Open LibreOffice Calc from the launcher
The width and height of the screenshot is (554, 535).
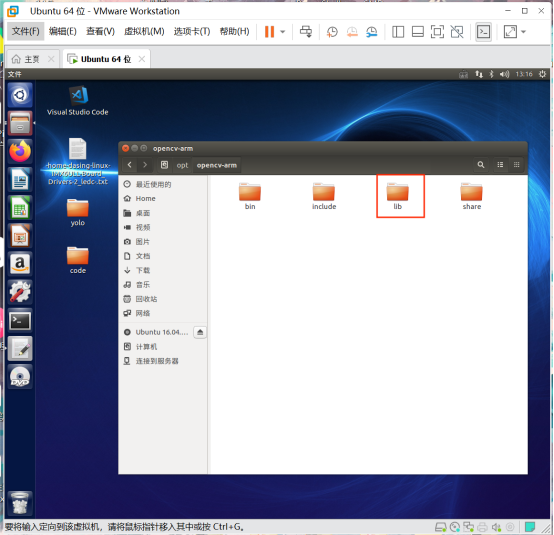20,208
